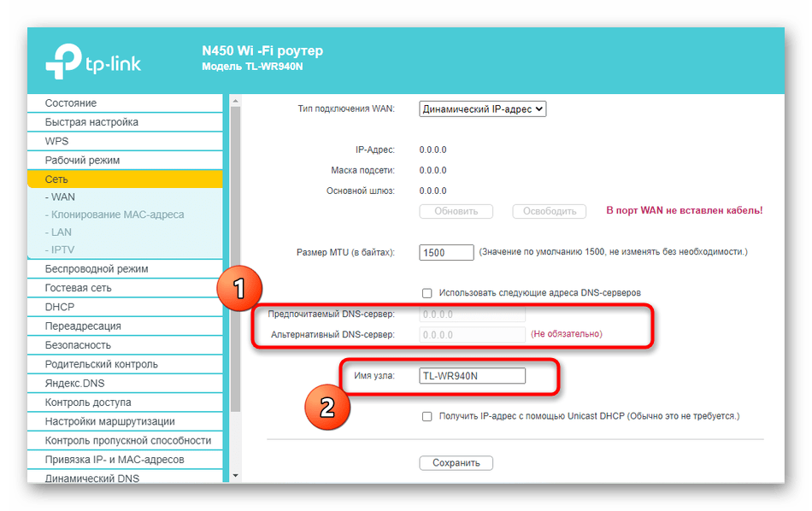812x511 pixels.
Task: Click the Имя узла input field
Action: coord(472,376)
